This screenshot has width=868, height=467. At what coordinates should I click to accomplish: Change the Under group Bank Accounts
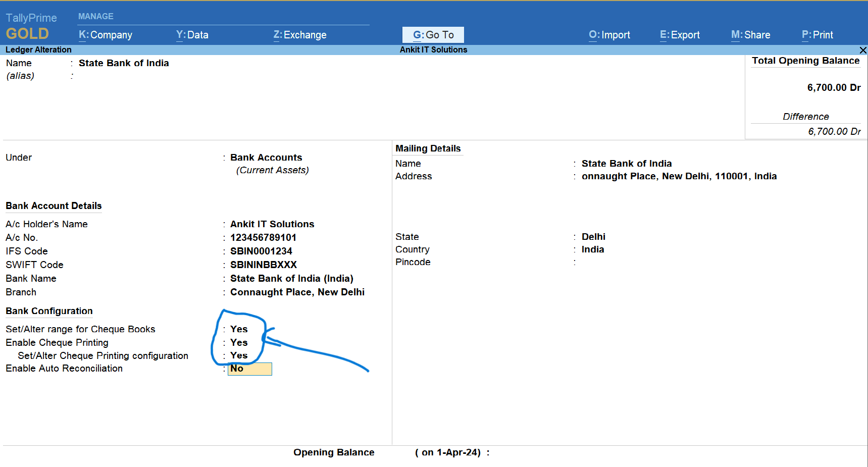(x=266, y=158)
